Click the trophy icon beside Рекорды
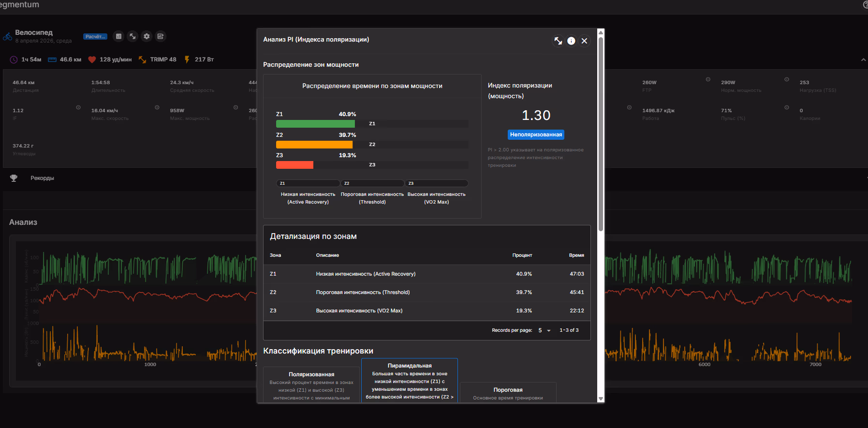 (14, 178)
